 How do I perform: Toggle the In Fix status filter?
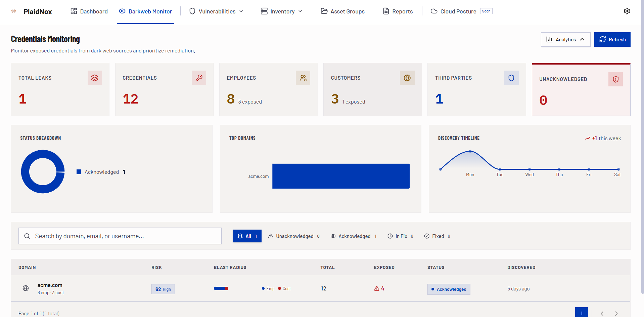coord(400,236)
